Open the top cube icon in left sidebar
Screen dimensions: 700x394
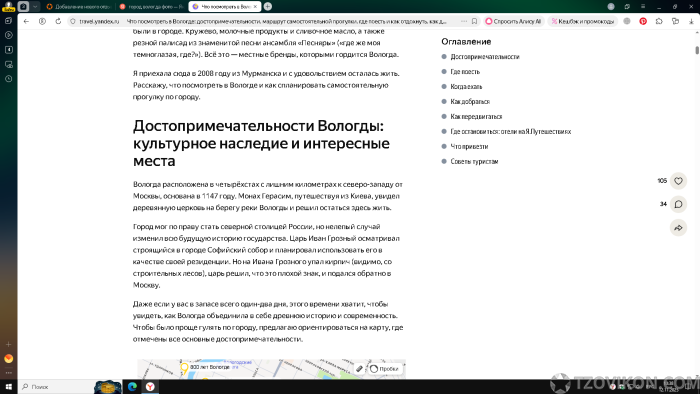click(8, 21)
